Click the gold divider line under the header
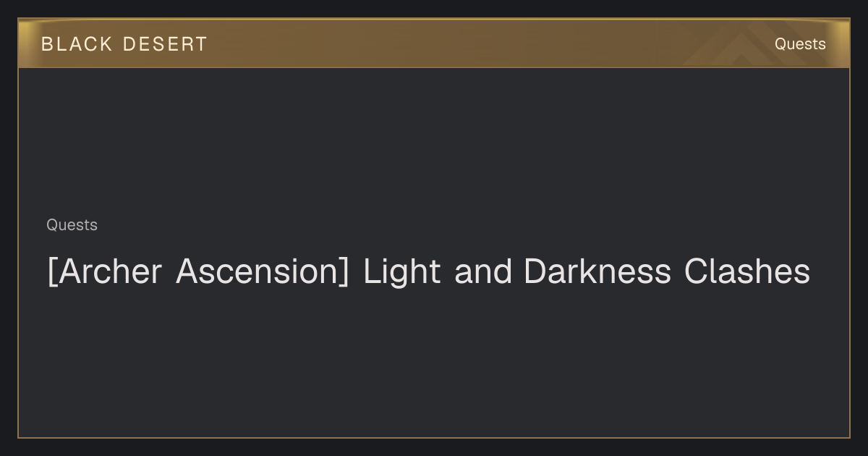 click(x=434, y=67)
